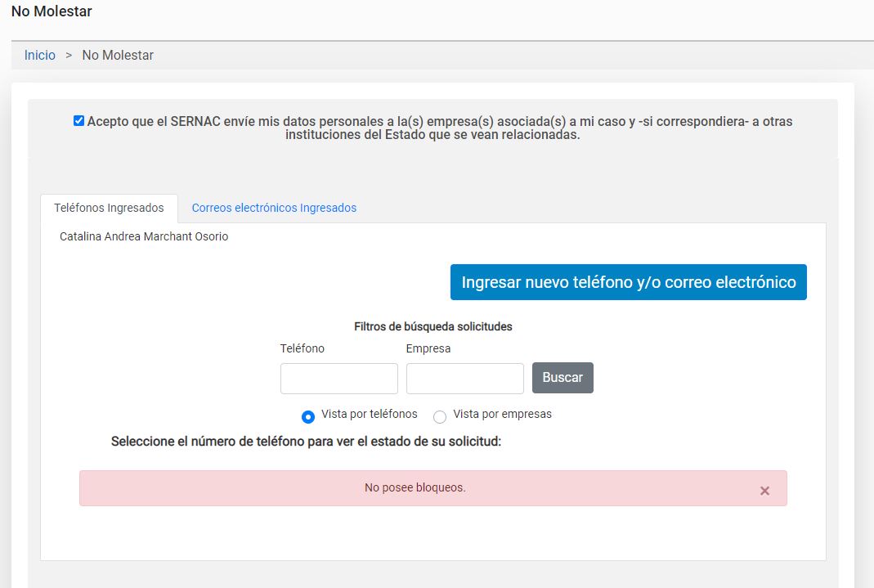Toggle the SERNAC data consent checkbox
874x588 pixels.
click(78, 121)
